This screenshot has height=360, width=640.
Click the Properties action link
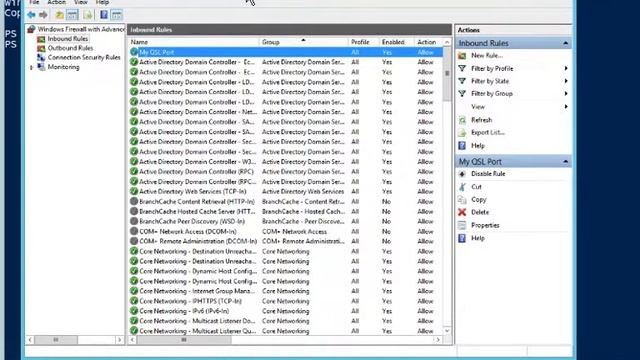[485, 225]
